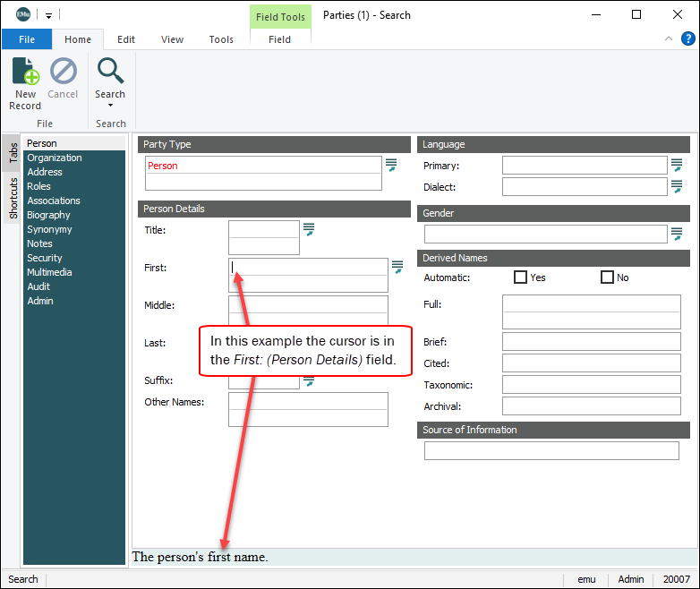Collapse the ribbon with the chevron

click(668, 38)
